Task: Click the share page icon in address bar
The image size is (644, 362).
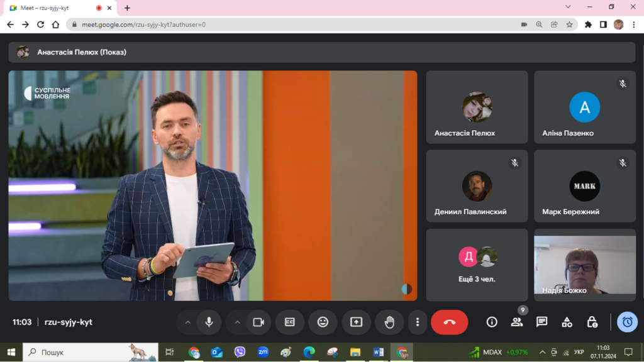Action: pos(555,25)
